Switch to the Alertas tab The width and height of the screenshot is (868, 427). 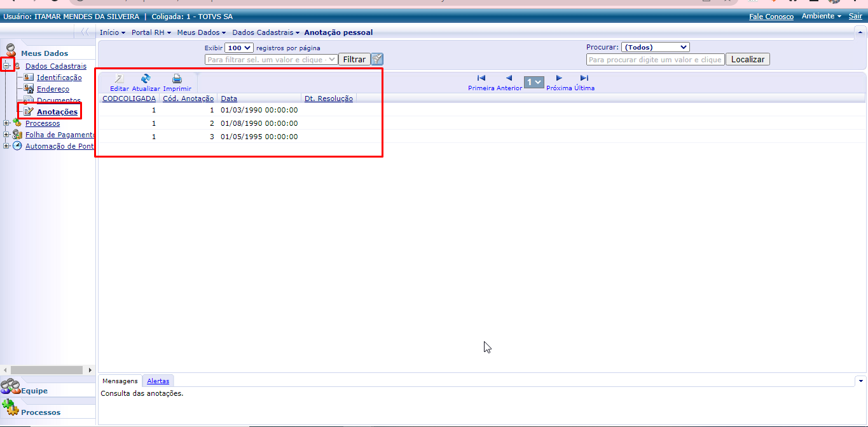point(158,381)
